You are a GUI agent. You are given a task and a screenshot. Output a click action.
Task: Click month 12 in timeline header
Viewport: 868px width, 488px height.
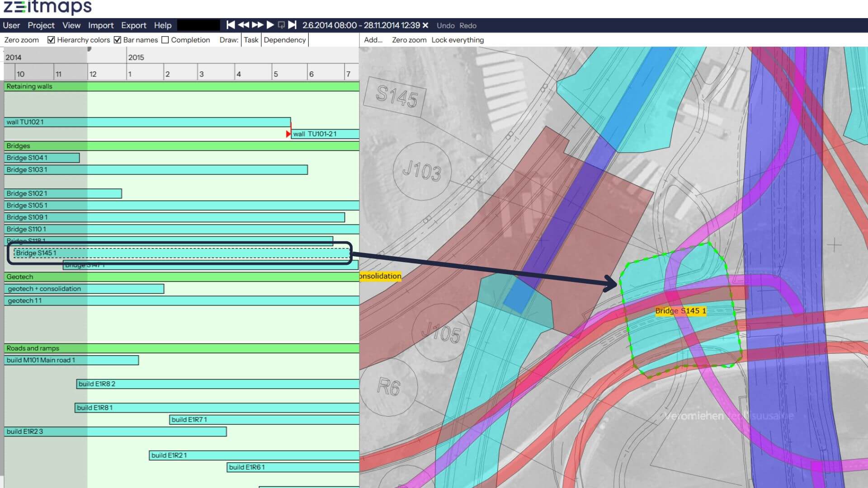(93, 74)
